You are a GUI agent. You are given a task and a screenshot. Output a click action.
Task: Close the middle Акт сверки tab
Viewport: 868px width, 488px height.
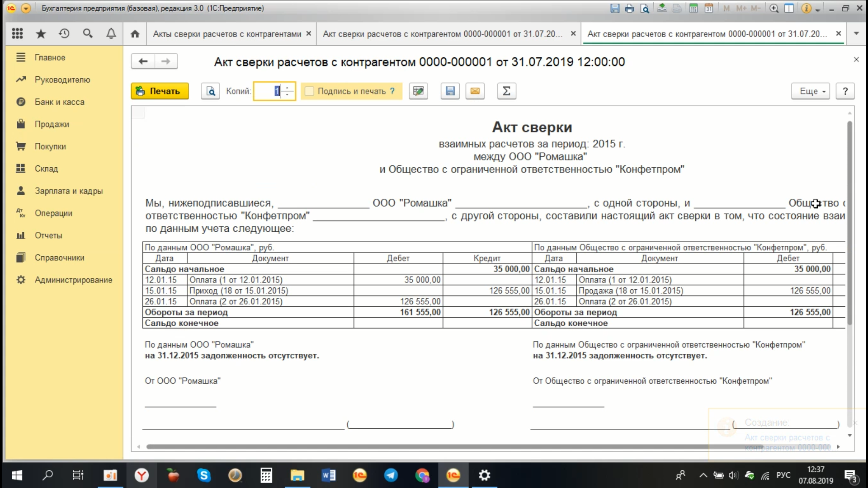click(573, 33)
